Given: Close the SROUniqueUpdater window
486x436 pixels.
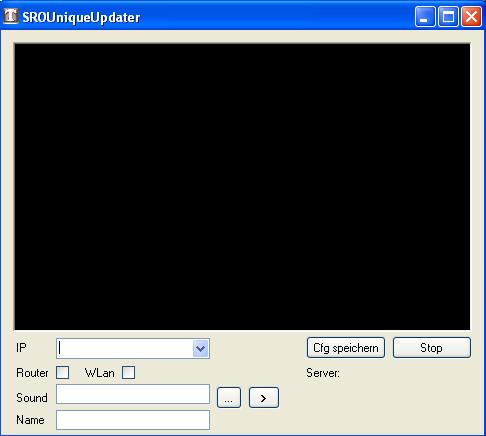Looking at the screenshot, I should click(x=471, y=16).
